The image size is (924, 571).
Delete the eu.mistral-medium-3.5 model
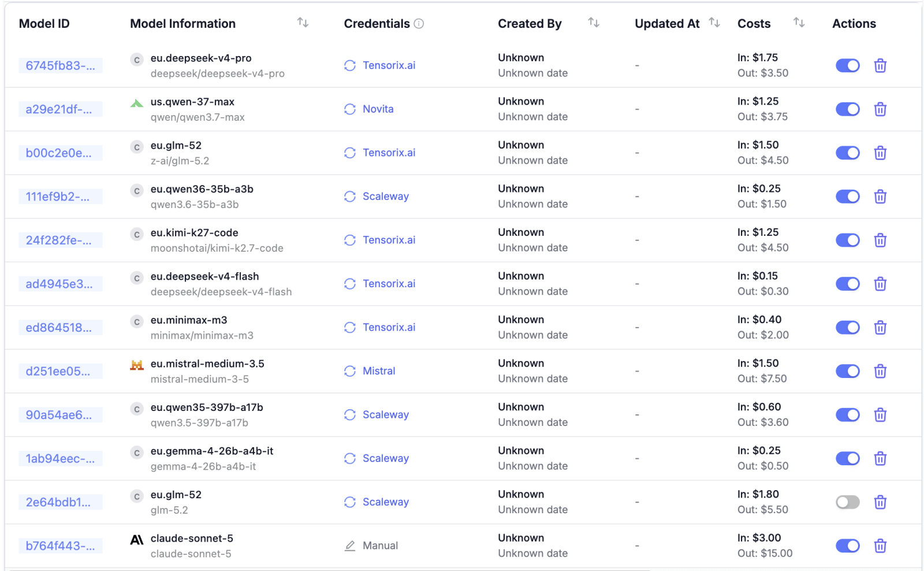pos(880,371)
